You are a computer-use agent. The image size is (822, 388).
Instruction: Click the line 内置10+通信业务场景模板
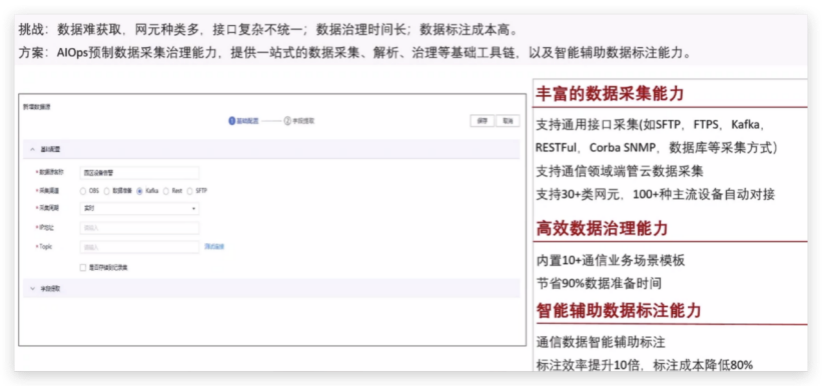click(610, 261)
